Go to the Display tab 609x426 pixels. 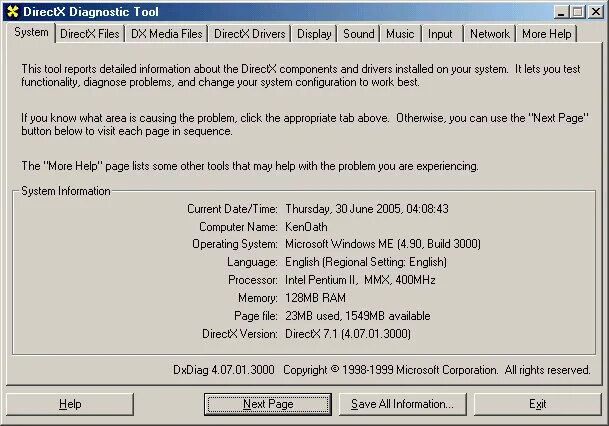[314, 34]
